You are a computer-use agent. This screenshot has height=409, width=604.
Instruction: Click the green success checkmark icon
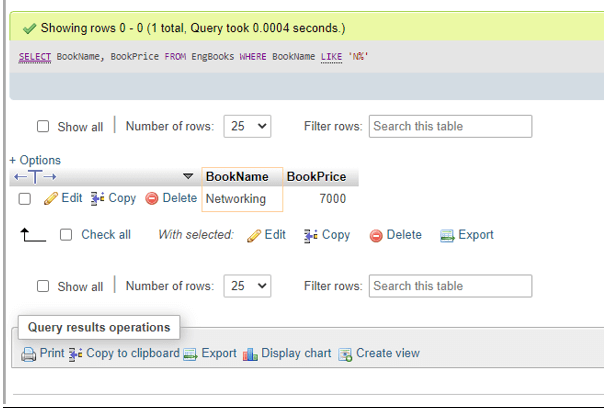click(30, 28)
